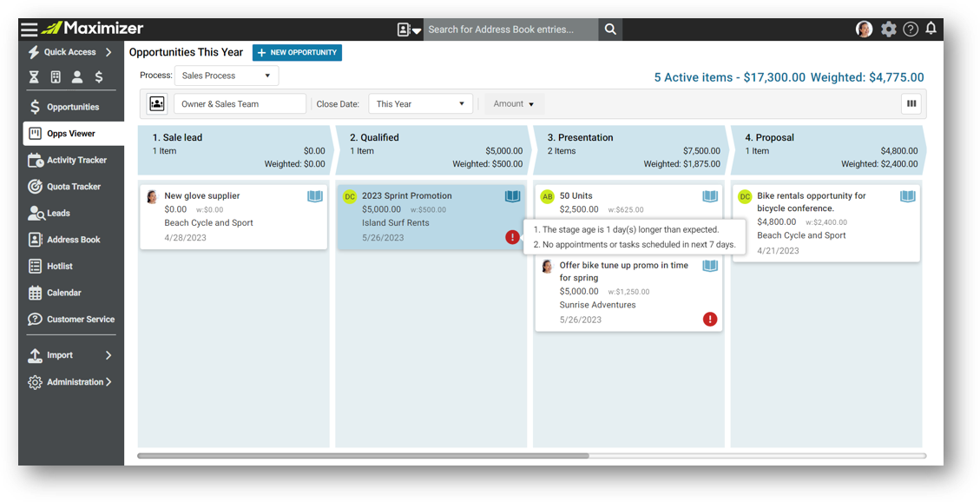Go to Opportunities in the sidebar
Image resolution: width=980 pixels, height=502 pixels.
tap(72, 107)
